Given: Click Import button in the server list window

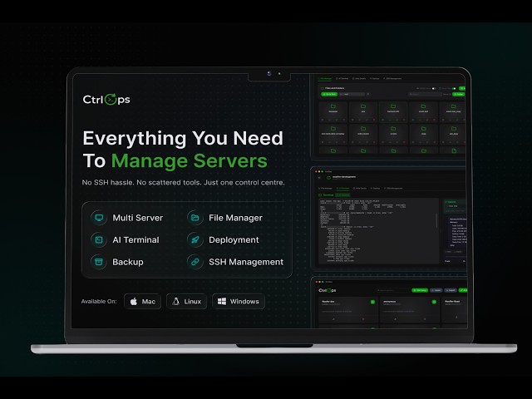Looking at the screenshot, I should (436, 290).
